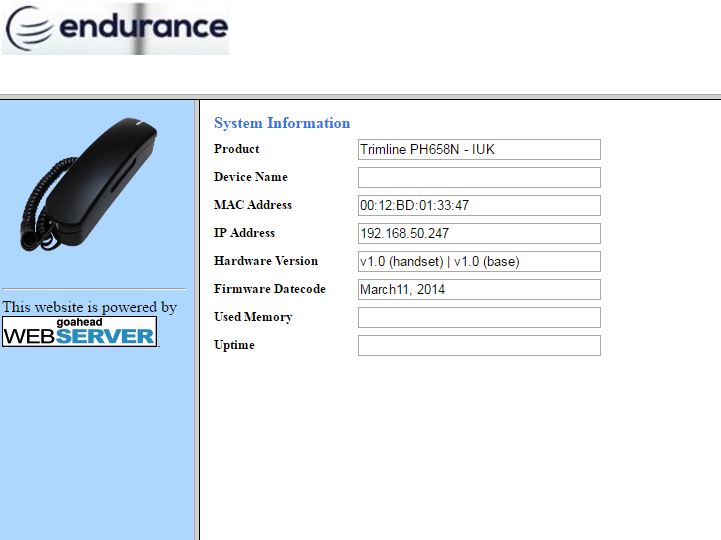
Task: Click the 'Product' row label
Action: [x=237, y=149]
